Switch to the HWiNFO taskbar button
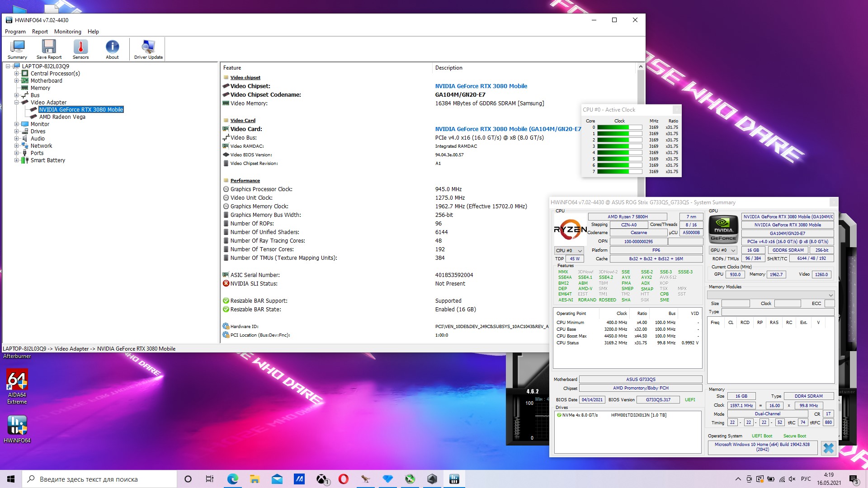This screenshot has height=488, width=868. pos(454,479)
